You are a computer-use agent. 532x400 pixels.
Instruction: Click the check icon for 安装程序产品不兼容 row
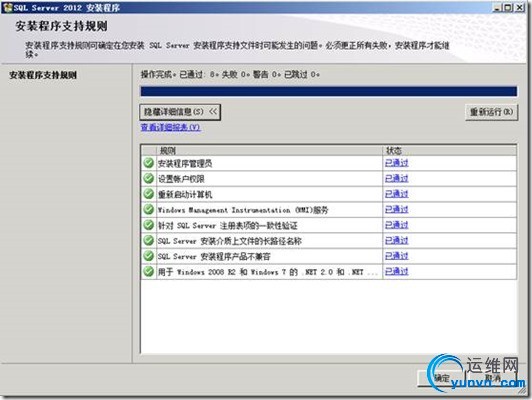[148, 256]
